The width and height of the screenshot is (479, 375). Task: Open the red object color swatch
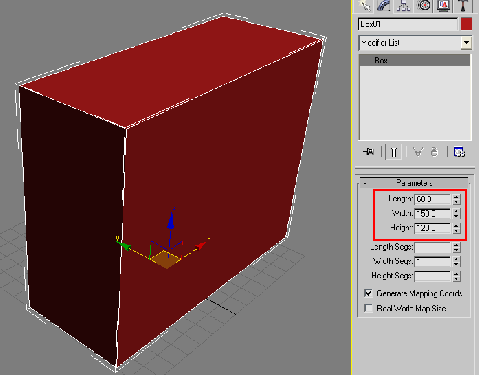pos(466,24)
